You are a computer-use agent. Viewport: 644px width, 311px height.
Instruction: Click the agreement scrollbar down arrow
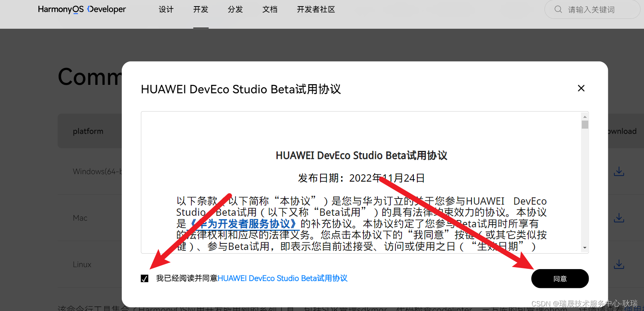pos(585,248)
